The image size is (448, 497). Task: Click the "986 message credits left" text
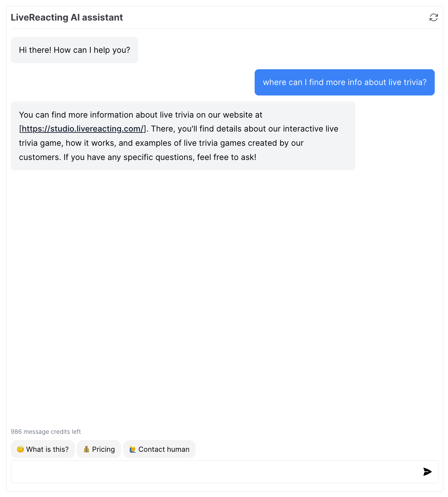pyautogui.click(x=46, y=432)
